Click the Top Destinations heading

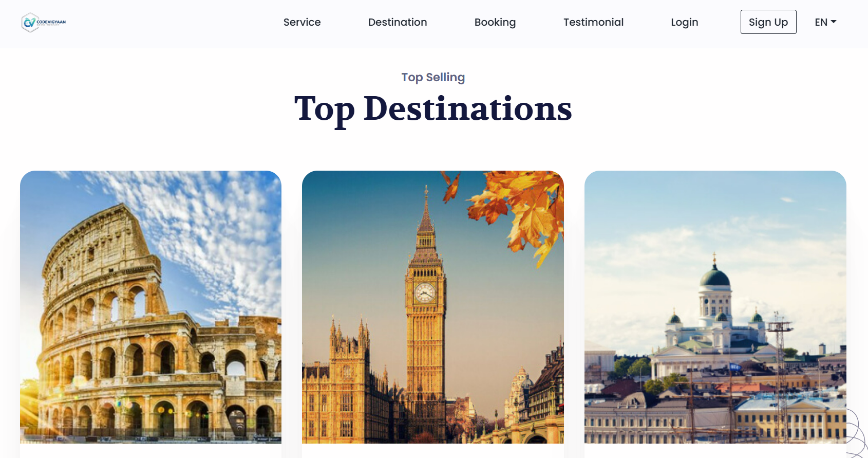(x=433, y=109)
